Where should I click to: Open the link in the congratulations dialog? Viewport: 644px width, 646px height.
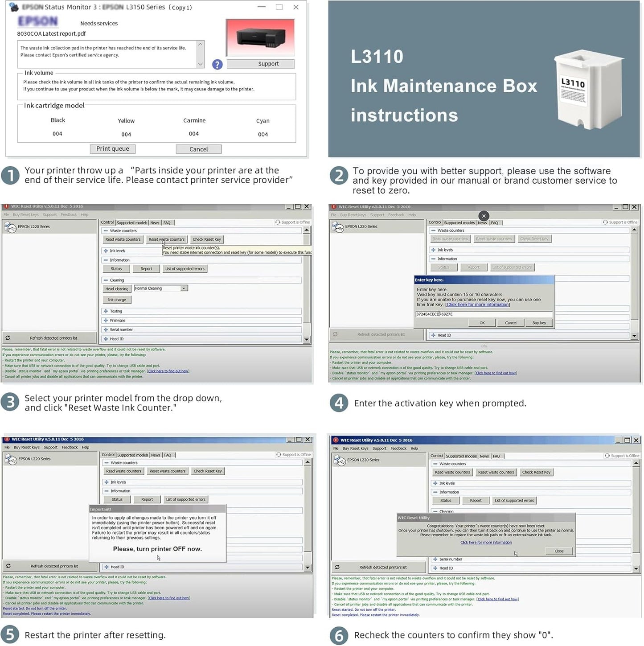[486, 543]
